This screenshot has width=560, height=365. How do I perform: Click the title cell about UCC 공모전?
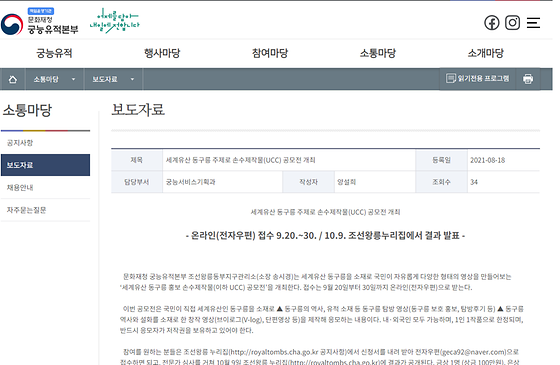[x=289, y=160]
